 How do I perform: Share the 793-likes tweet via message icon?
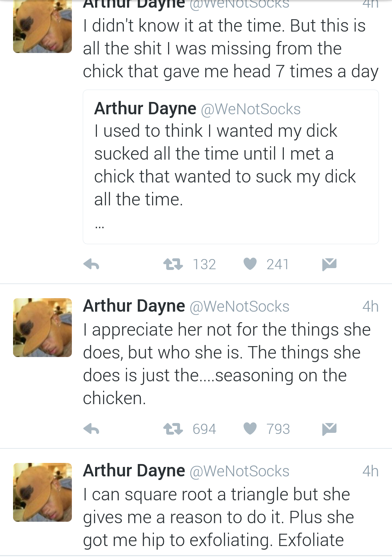(329, 429)
